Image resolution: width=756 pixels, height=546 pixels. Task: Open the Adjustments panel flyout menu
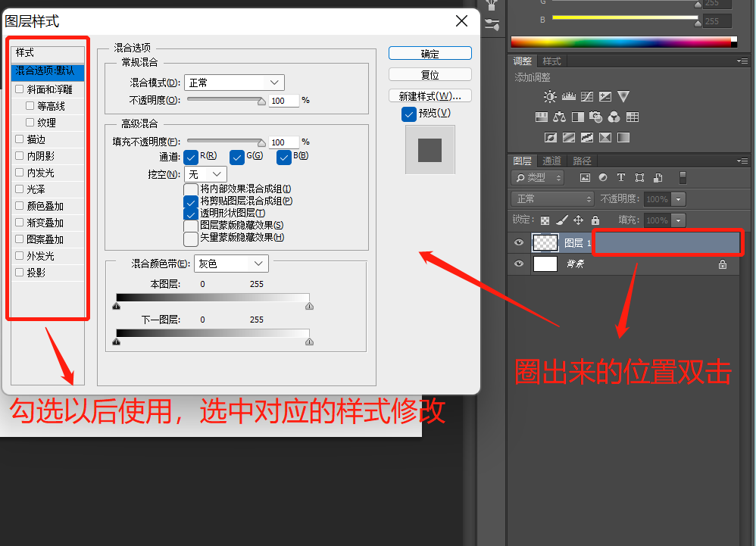pos(742,61)
